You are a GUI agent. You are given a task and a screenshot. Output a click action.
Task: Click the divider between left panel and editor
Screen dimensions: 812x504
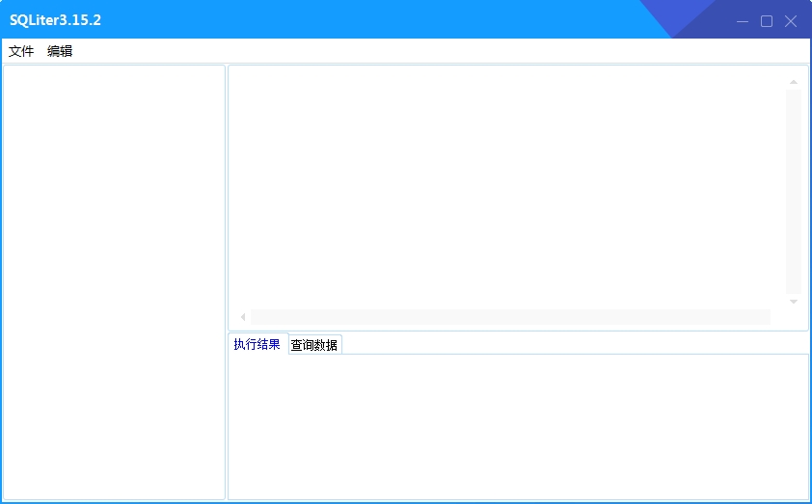(227, 281)
